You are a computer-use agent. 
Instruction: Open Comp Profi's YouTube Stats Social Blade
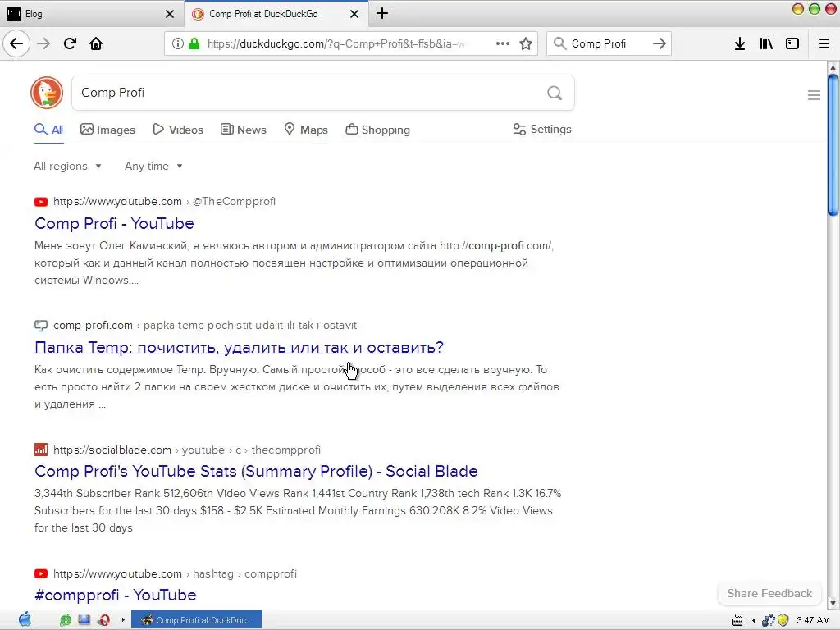coord(256,471)
